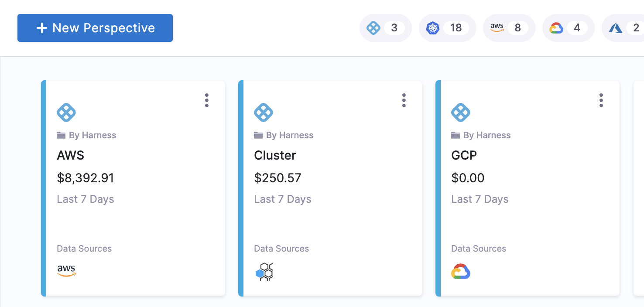Viewport: 644px width, 307px height.
Task: Toggle the Kubernetes filter chip showing 18
Action: point(447,28)
